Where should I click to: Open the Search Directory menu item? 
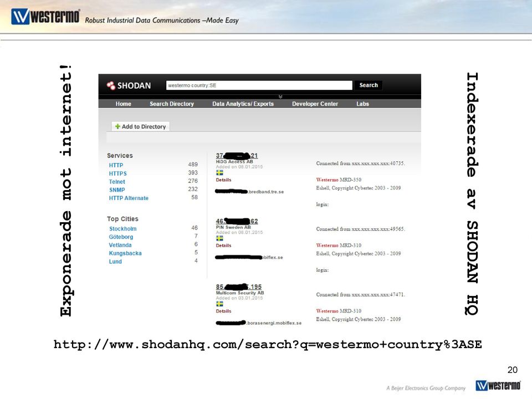pyautogui.click(x=172, y=104)
